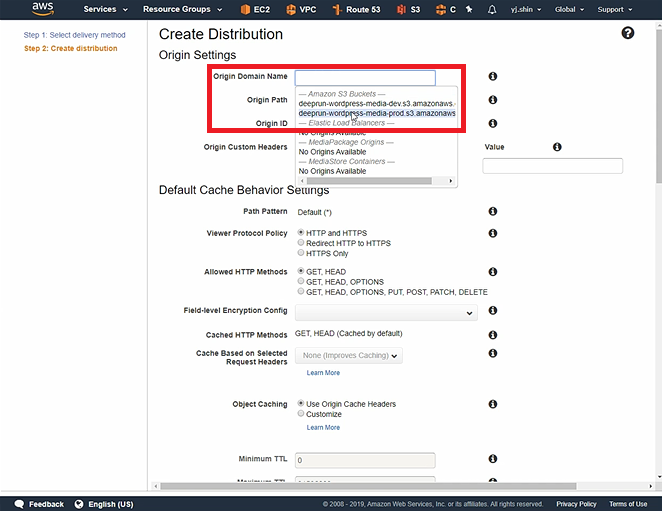Click the language globe icon

[x=79, y=504]
